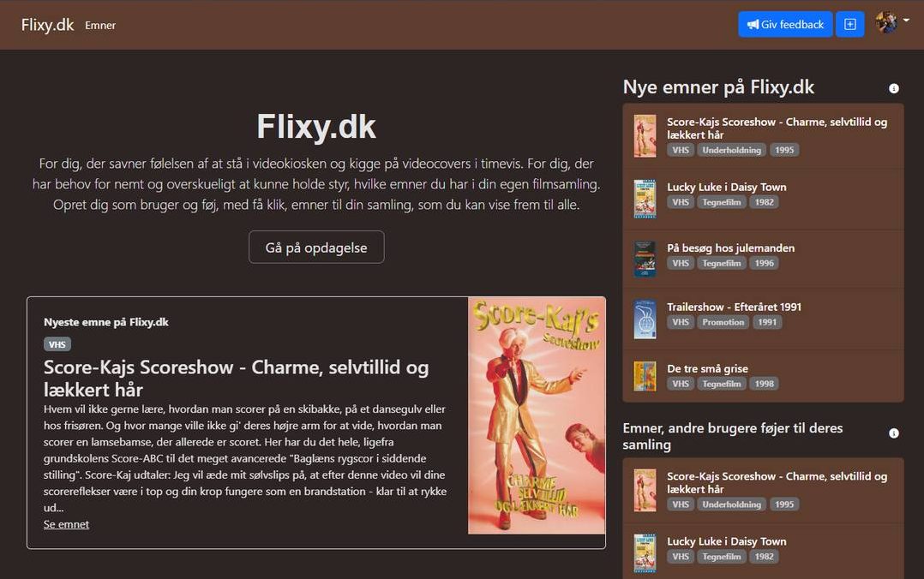Open På besøg hos julemanden entry
The width and height of the screenshot is (924, 579).
[x=730, y=248]
